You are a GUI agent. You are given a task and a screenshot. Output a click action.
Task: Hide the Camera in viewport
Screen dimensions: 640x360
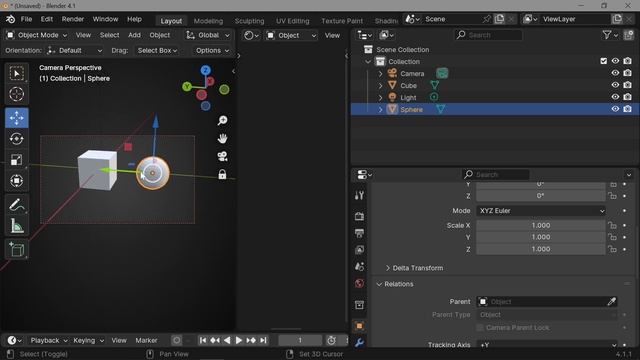tap(615, 73)
